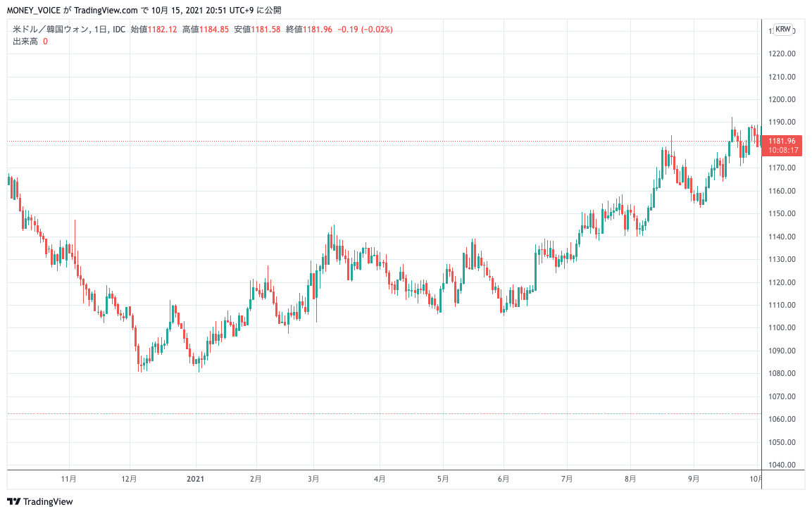Click the 米ドル／韓国ウォン symbol title

51,30
